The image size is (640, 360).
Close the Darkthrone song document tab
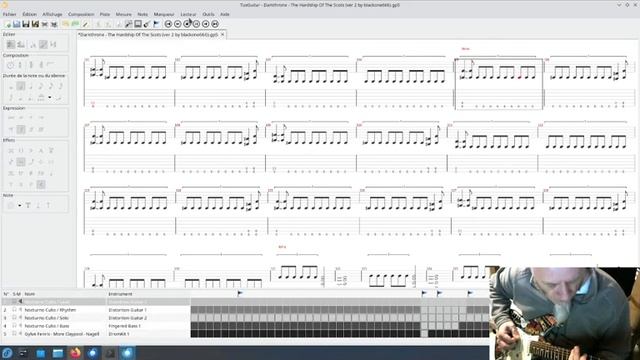click(222, 35)
